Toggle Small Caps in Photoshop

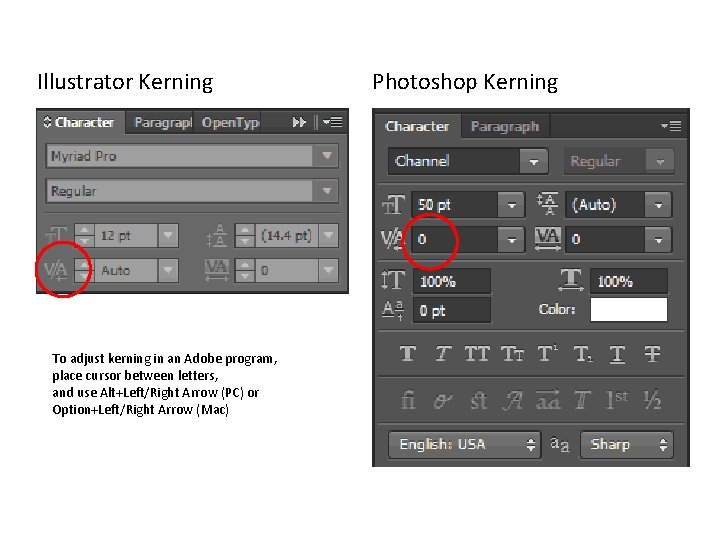512,354
